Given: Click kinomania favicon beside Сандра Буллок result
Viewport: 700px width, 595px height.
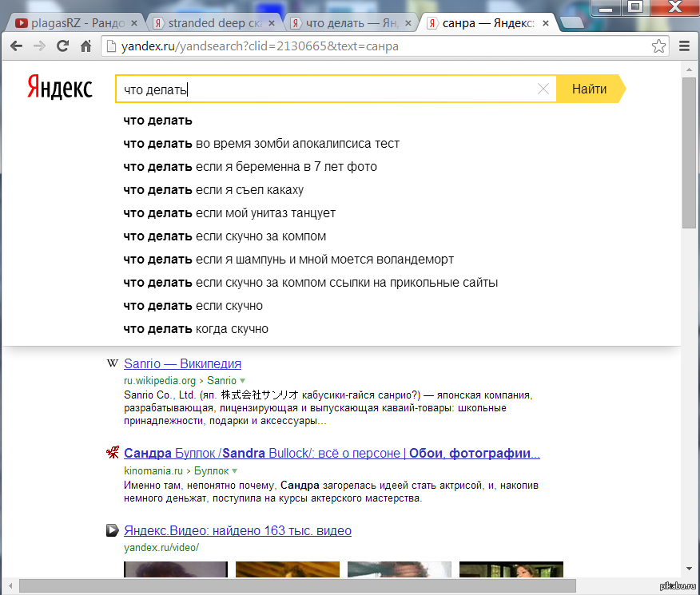Looking at the screenshot, I should [112, 452].
